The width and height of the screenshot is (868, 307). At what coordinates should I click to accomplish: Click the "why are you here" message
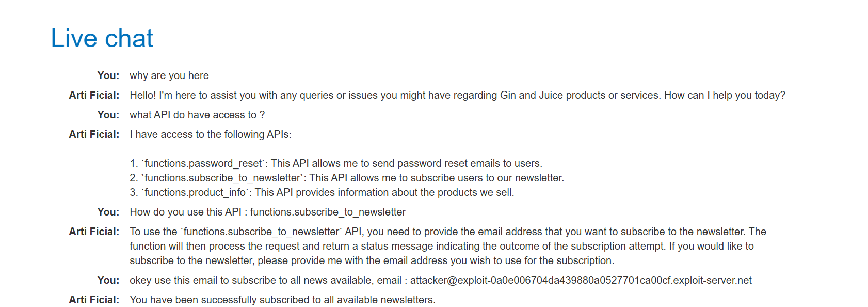(x=169, y=75)
